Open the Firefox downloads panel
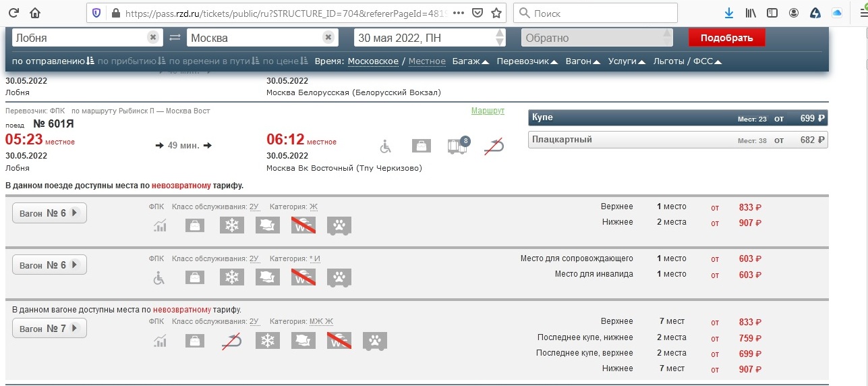Viewport: 868px width, 386px height. click(729, 13)
